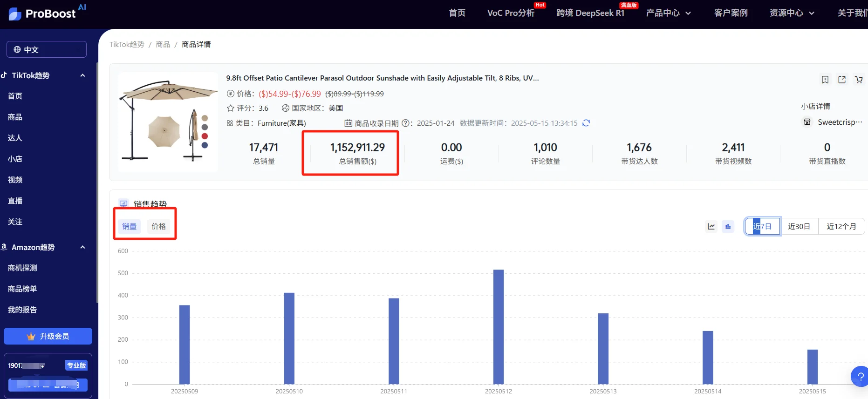The width and height of the screenshot is (868, 399).
Task: Click the price yen icon before 价格
Action: point(230,94)
